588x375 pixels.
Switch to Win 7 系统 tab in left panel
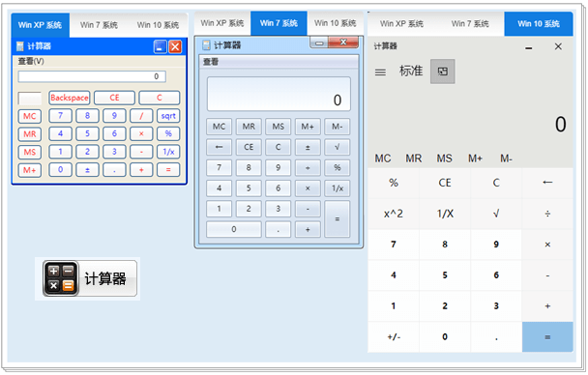pos(99,25)
